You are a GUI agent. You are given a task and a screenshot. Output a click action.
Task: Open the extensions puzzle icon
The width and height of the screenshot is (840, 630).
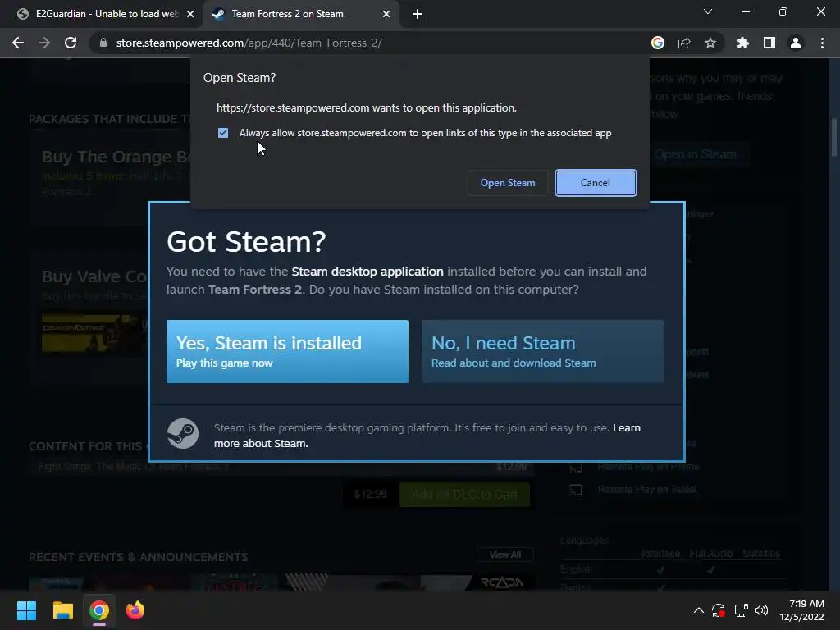click(x=743, y=43)
